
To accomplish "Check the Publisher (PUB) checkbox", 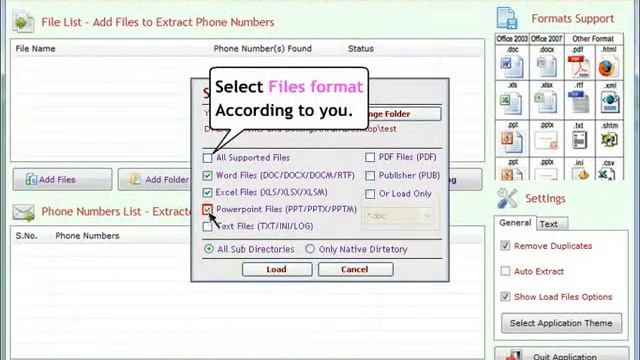I will 370,176.
